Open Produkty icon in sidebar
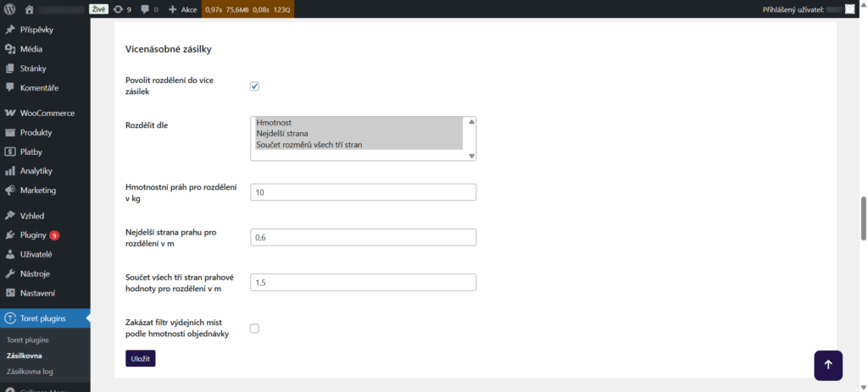Image resolution: width=868 pixels, height=392 pixels. [x=10, y=133]
